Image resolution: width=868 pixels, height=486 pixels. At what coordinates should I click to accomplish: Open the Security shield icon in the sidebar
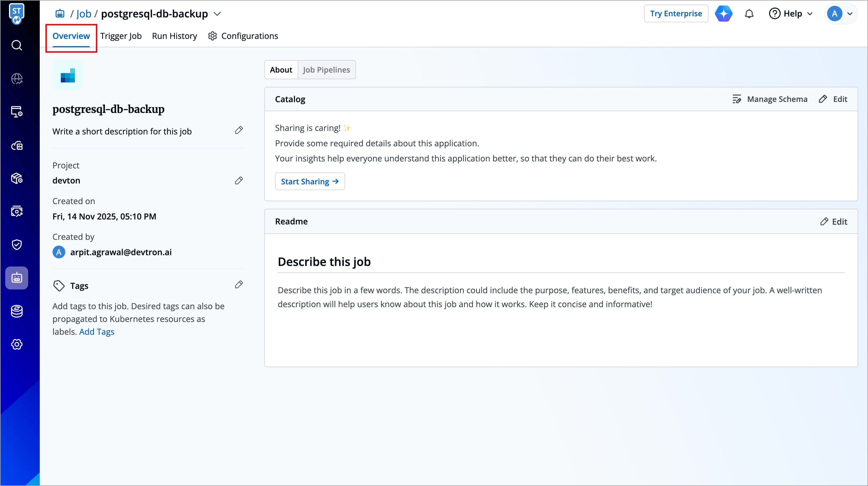17,244
